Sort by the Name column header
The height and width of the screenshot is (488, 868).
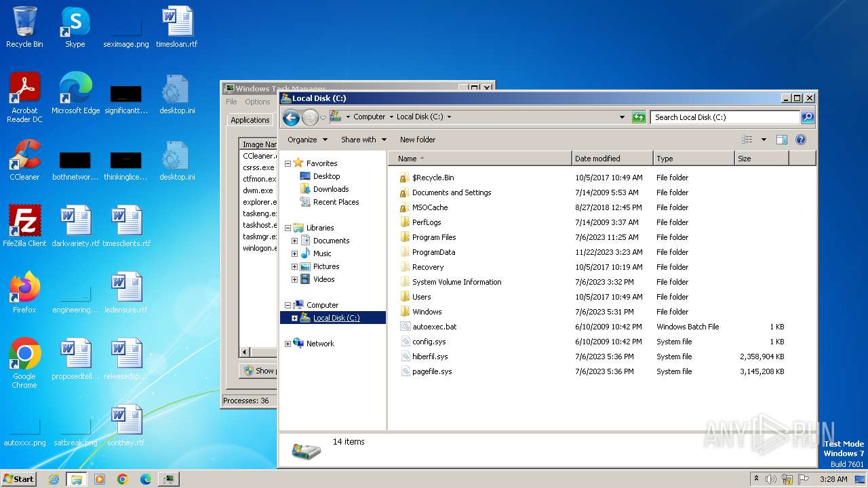[481, 159]
